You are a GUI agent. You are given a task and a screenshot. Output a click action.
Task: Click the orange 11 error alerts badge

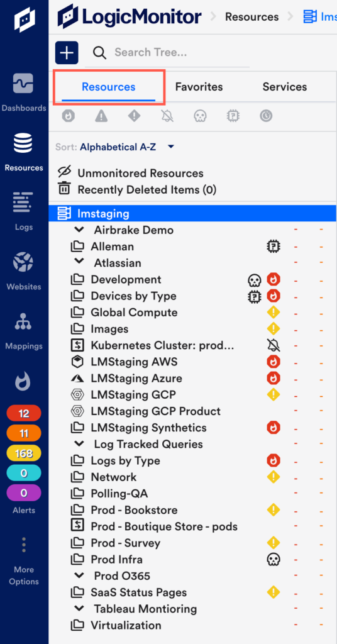(24, 433)
